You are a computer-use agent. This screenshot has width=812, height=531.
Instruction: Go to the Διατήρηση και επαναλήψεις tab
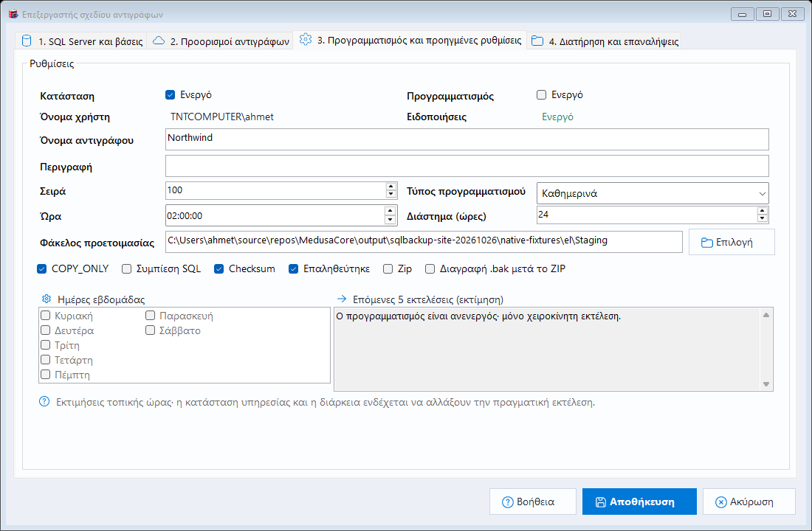coord(605,41)
